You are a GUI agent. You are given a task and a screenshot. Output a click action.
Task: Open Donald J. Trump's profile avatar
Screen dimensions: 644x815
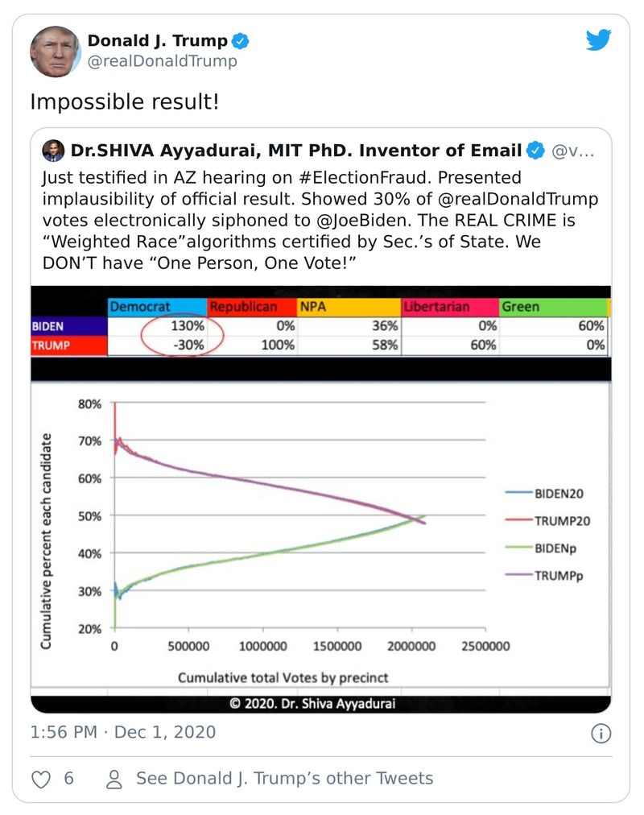[x=55, y=49]
